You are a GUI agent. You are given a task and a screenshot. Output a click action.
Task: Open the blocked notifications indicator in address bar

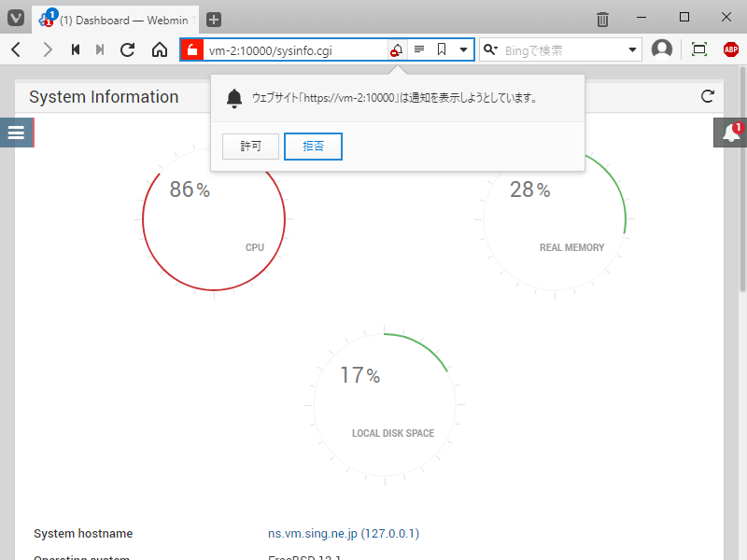395,49
